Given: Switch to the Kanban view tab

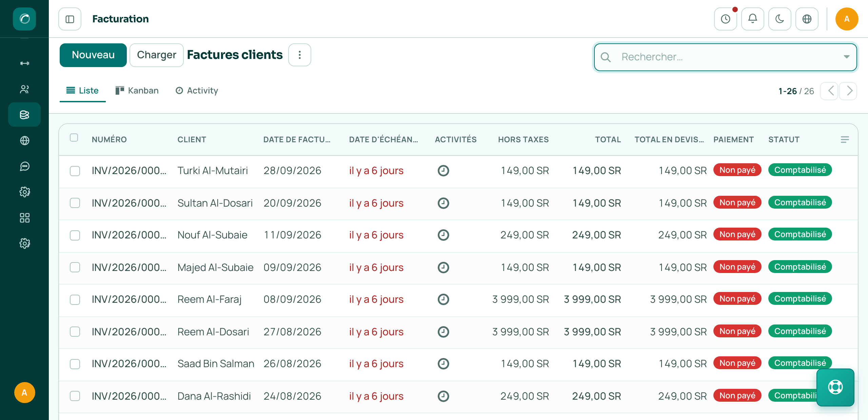Looking at the screenshot, I should (x=137, y=91).
